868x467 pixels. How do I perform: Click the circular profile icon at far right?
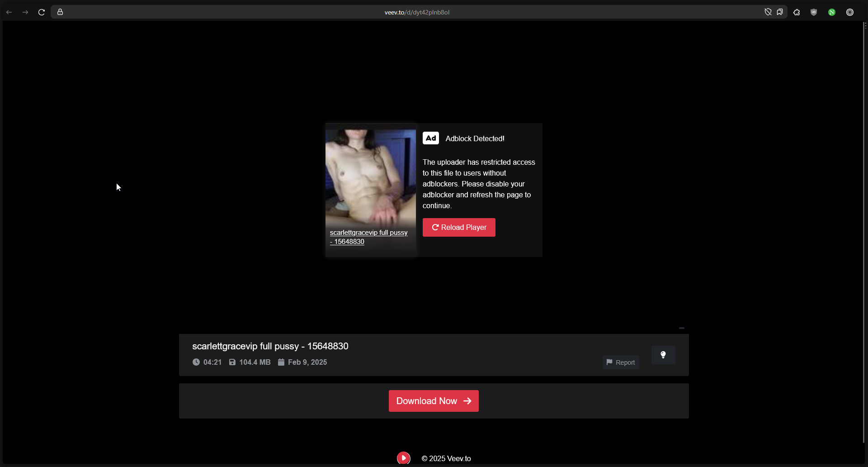tap(850, 12)
